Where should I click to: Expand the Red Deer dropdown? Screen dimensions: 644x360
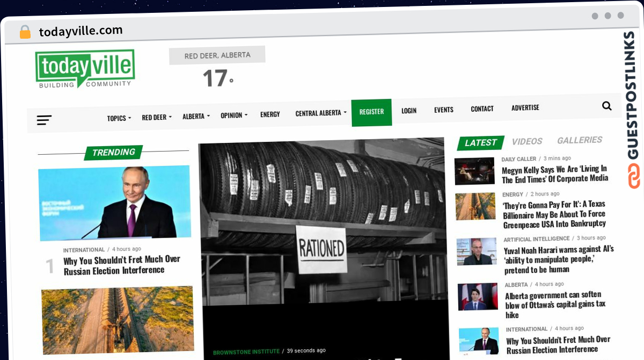point(157,117)
